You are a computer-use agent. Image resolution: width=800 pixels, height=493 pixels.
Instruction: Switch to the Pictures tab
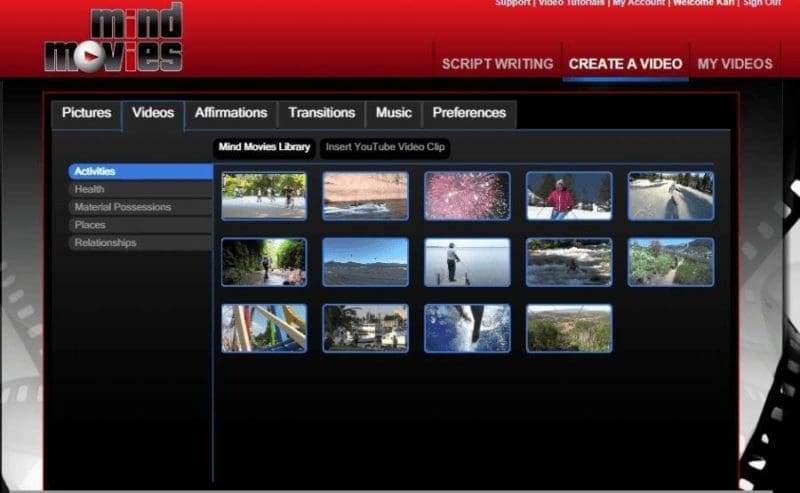(87, 113)
